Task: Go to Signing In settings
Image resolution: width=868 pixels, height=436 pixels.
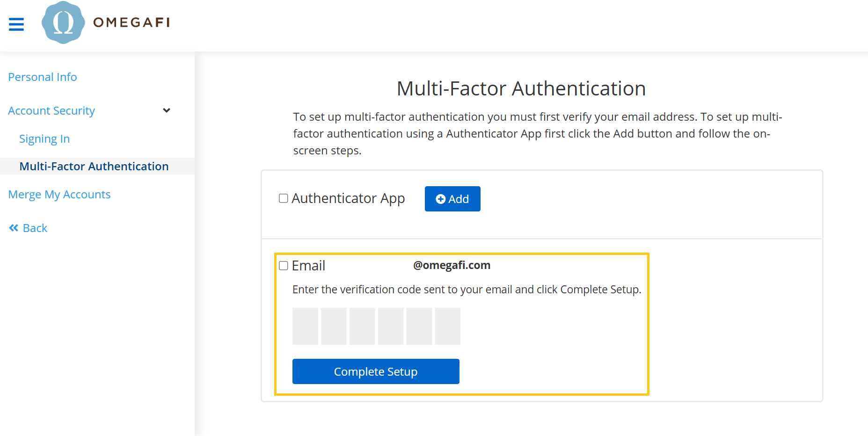Action: (x=44, y=139)
